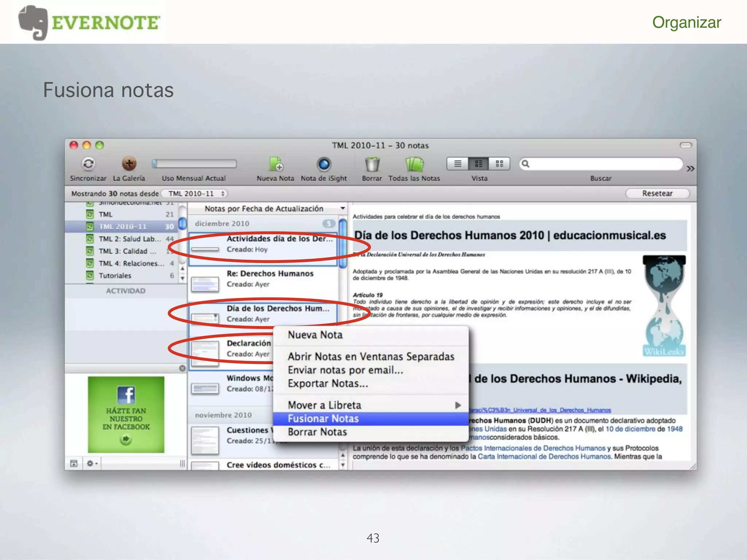Click the TML 2: Salud Lab notebook icon
Image resolution: width=747 pixels, height=560 pixels.
coord(90,239)
